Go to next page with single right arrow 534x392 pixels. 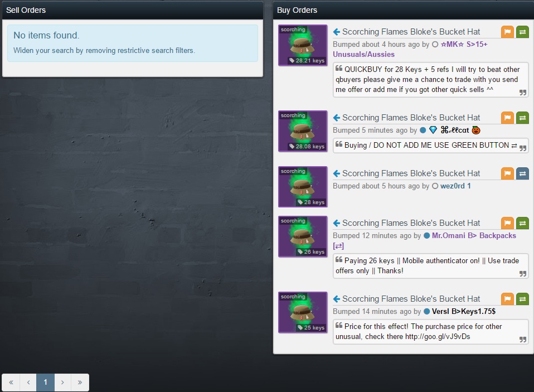[x=62, y=383]
